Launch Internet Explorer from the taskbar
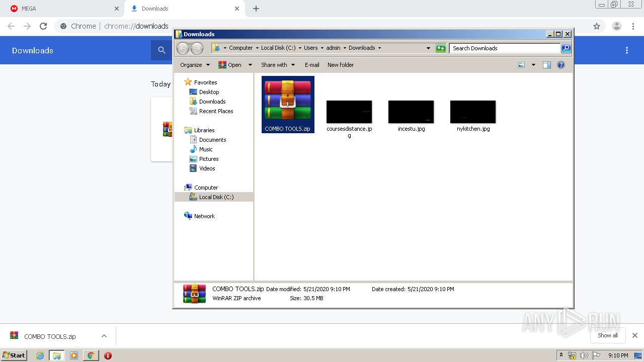Image resolution: width=644 pixels, height=362 pixels. [40, 355]
